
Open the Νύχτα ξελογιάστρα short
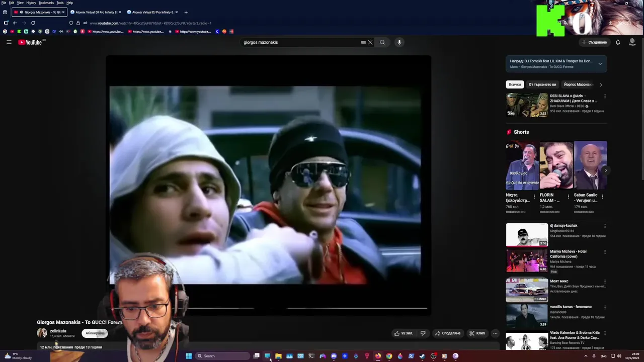click(x=522, y=165)
